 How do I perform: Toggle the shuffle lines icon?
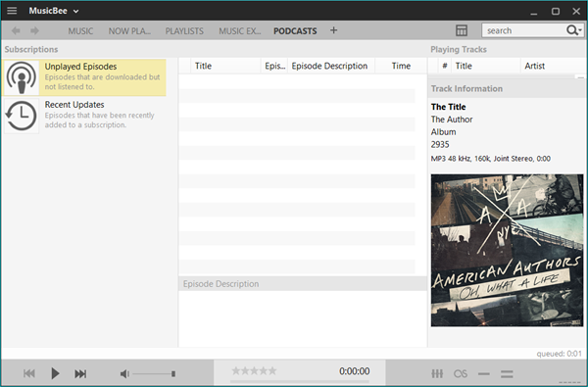point(507,373)
